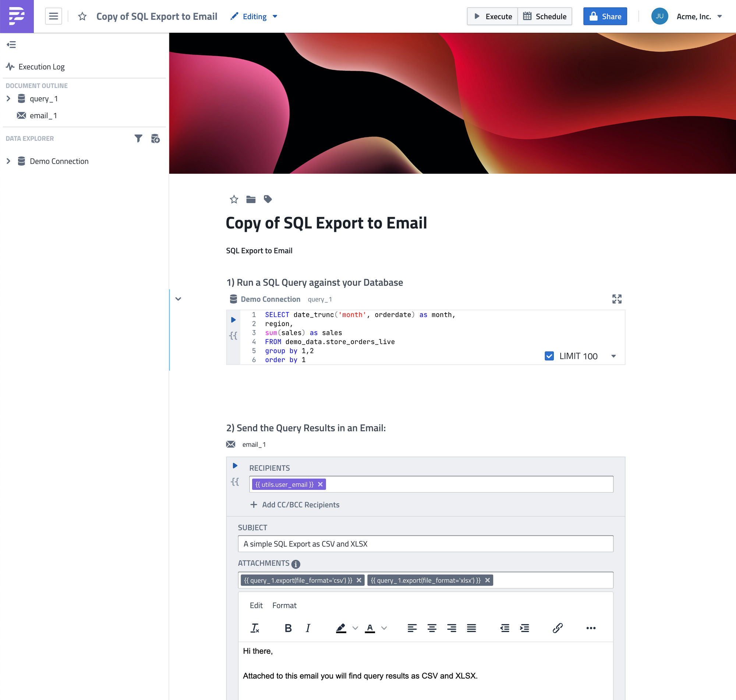
Task: Expand the Demo Connection tree node
Action: pyautogui.click(x=8, y=161)
